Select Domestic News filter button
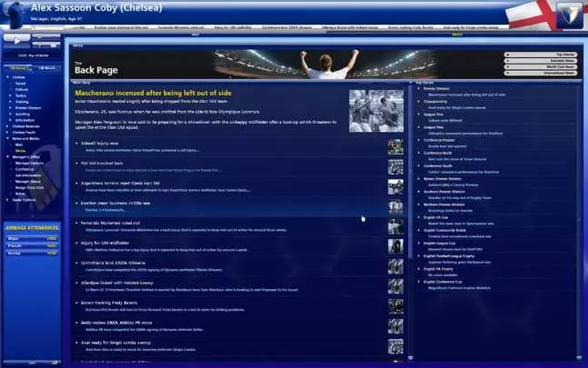This screenshot has height=368, width=588. 541,61
